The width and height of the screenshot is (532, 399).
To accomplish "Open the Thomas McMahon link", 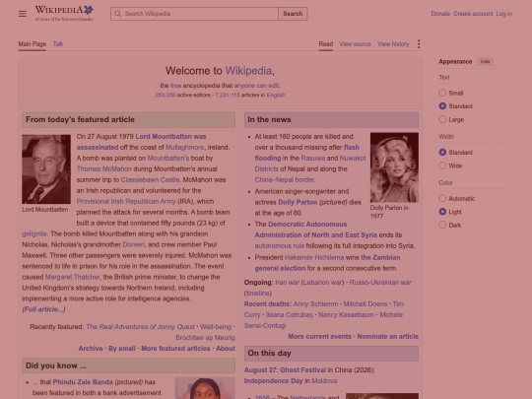I will click(104, 169).
